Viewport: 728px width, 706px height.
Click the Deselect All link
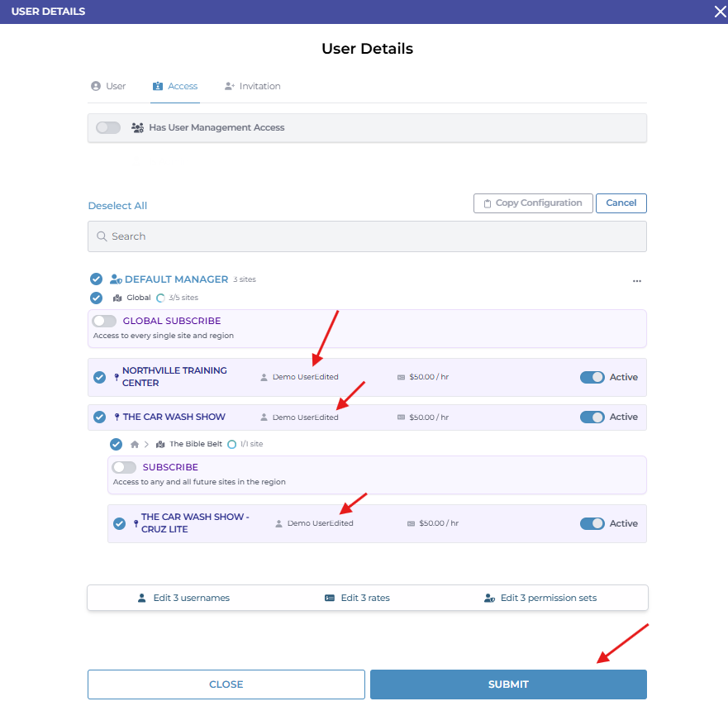[x=117, y=206]
